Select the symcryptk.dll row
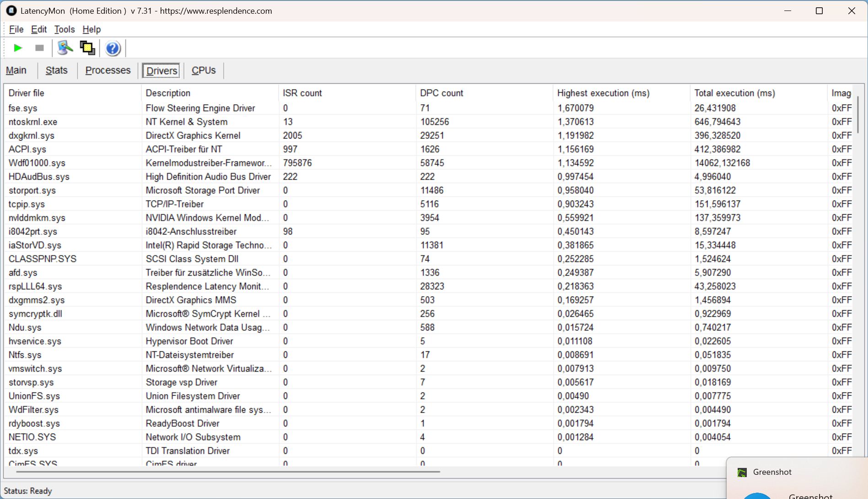 click(x=429, y=314)
